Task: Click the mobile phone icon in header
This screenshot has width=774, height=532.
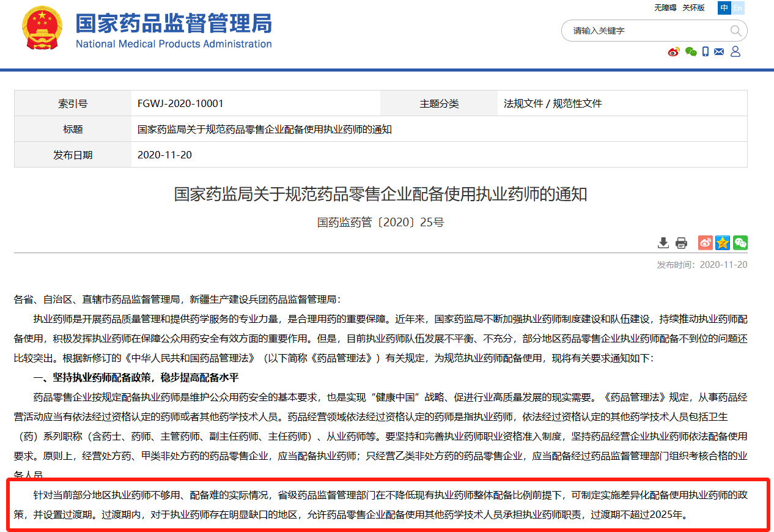Action: pos(706,52)
